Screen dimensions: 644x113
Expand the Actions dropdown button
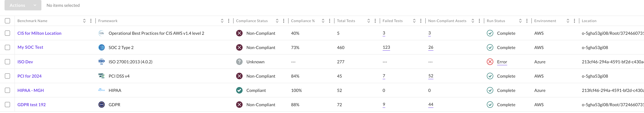click(23, 5)
